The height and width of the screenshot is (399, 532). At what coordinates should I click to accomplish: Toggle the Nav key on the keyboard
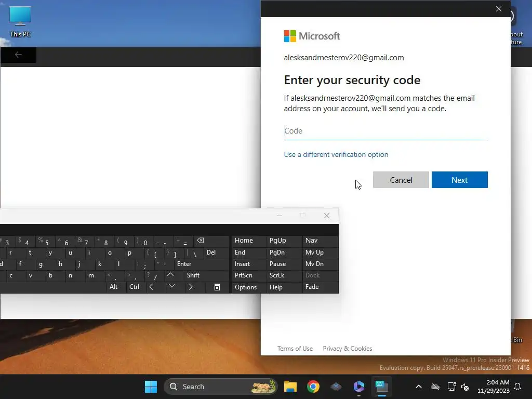[320, 241]
